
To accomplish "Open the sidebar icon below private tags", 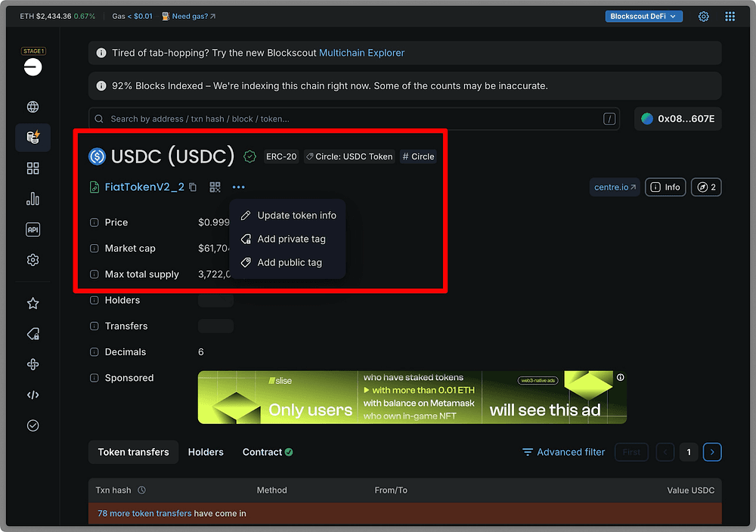I will 33,364.
